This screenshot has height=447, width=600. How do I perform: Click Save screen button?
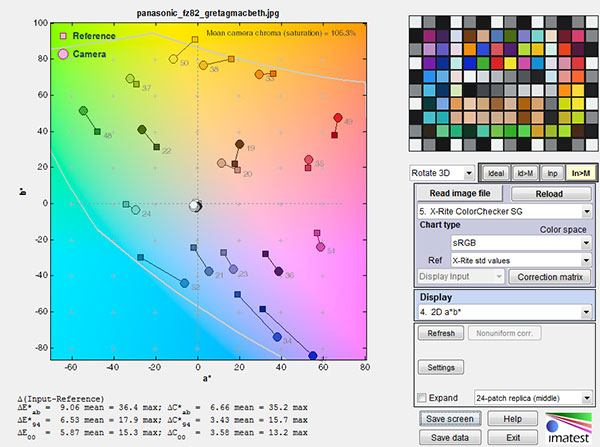click(x=450, y=419)
